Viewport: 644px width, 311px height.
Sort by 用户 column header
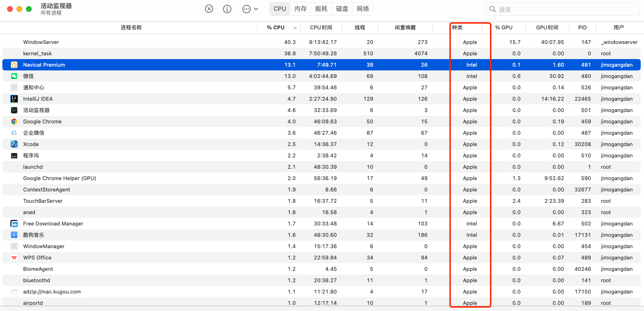[618, 27]
